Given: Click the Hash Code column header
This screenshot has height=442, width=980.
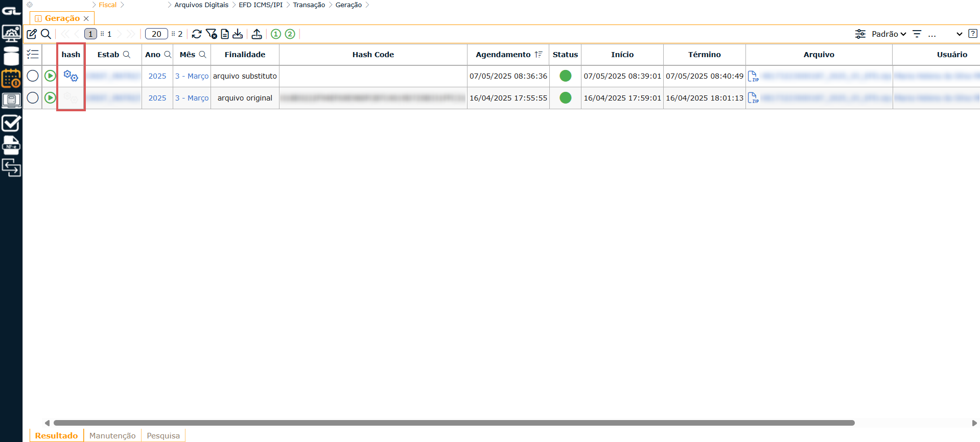Looking at the screenshot, I should (373, 55).
